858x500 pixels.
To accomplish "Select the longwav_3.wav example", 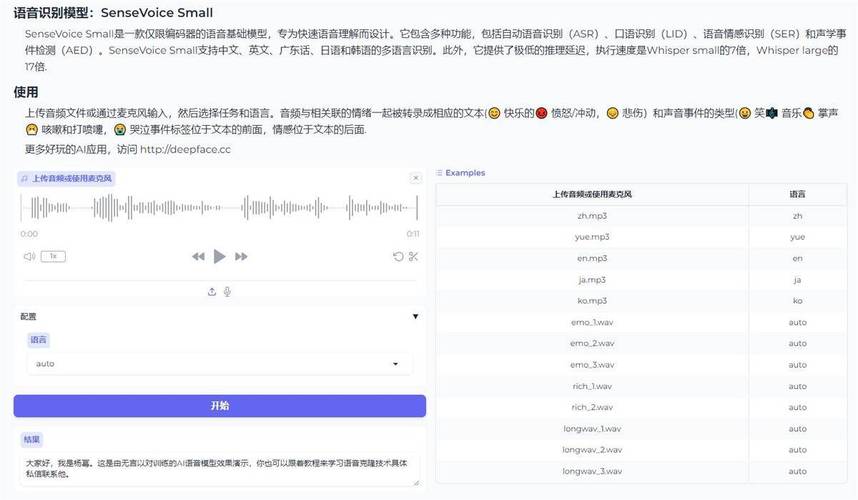I will point(592,471).
